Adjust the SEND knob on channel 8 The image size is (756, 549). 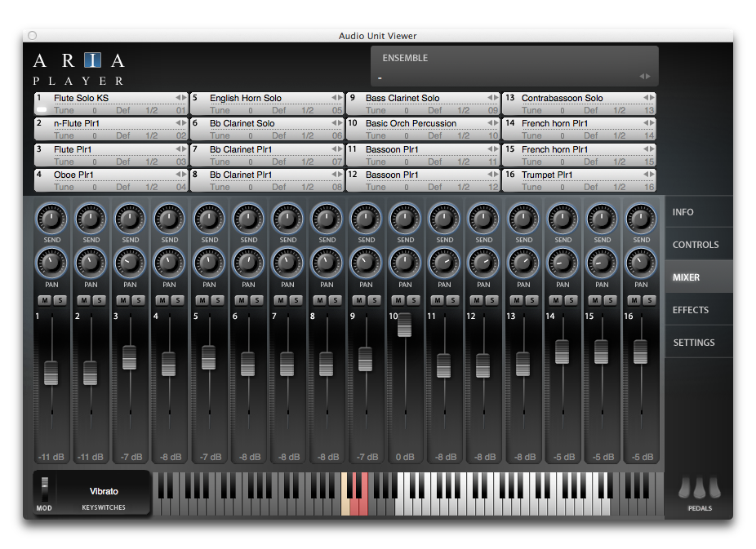327,219
